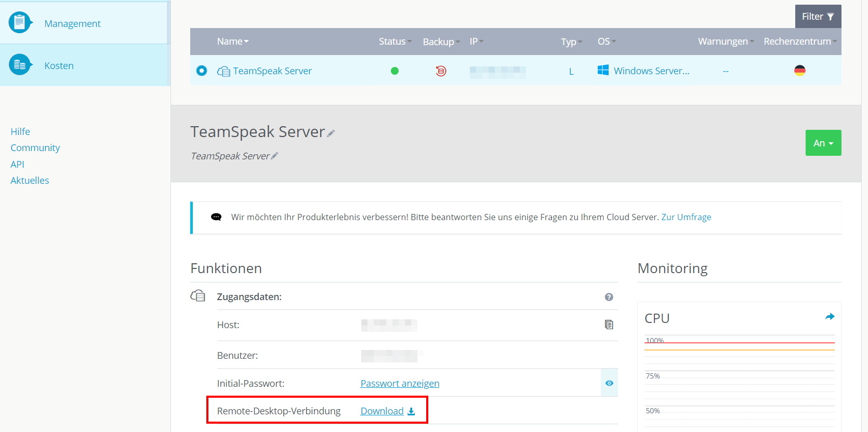Click the blurred Benutzer value field
Image resolution: width=868 pixels, height=432 pixels.
tap(389, 356)
